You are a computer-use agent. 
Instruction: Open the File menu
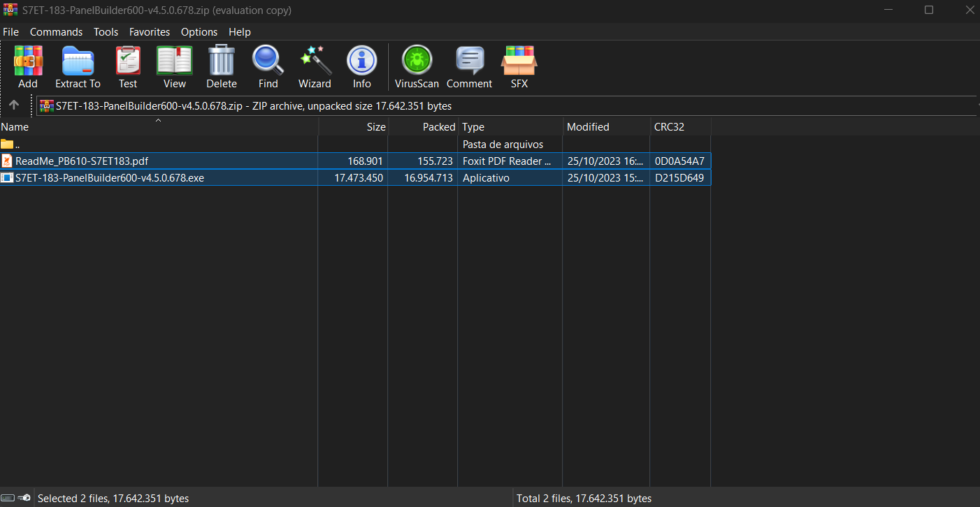(10, 32)
